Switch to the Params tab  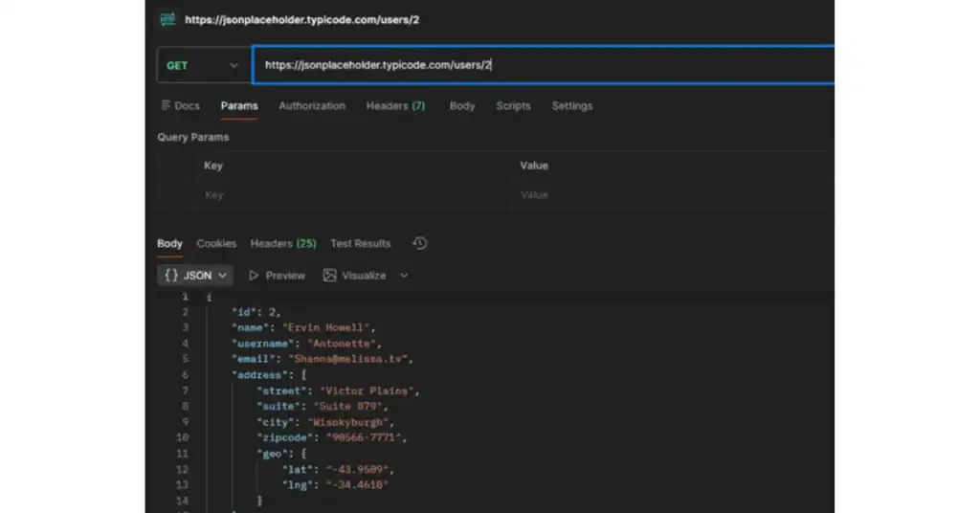(x=238, y=105)
